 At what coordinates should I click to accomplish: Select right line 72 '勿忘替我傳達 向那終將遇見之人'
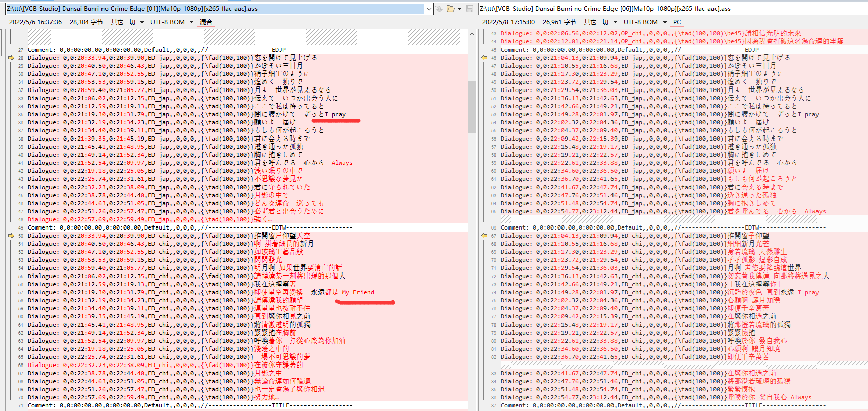[684, 276]
